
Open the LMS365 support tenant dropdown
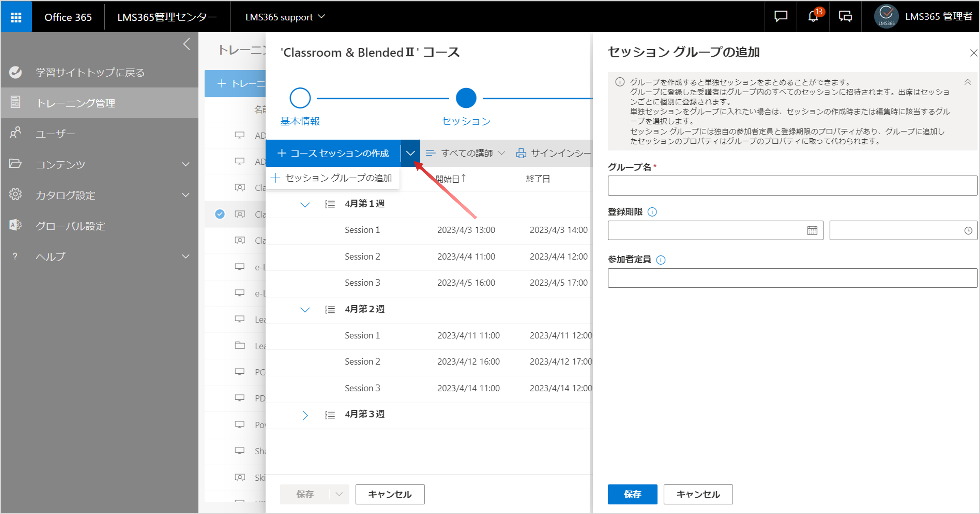click(285, 17)
